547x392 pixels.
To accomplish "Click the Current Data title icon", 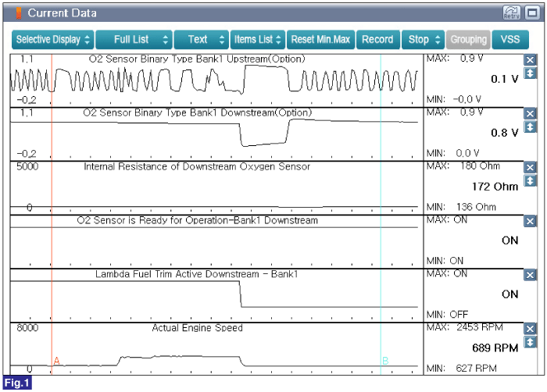I will click(19, 13).
